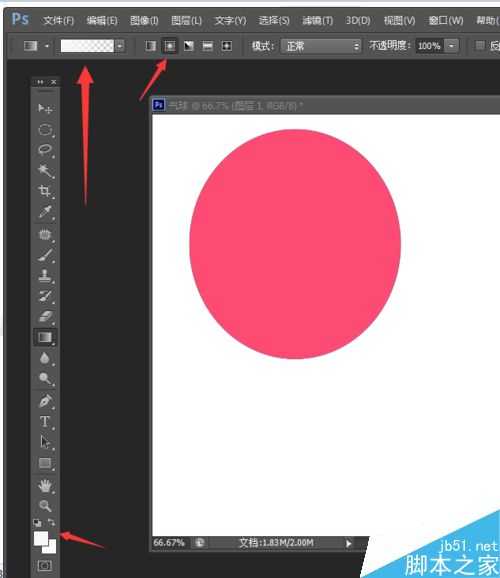Screen dimensions: 500x578
Task: Open the blend mode dropdown
Action: pyautogui.click(x=320, y=46)
